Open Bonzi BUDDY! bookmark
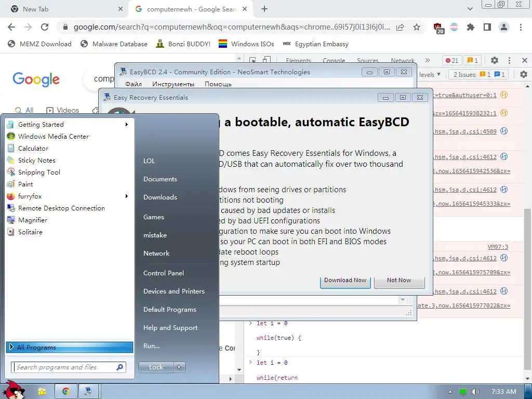 click(183, 44)
